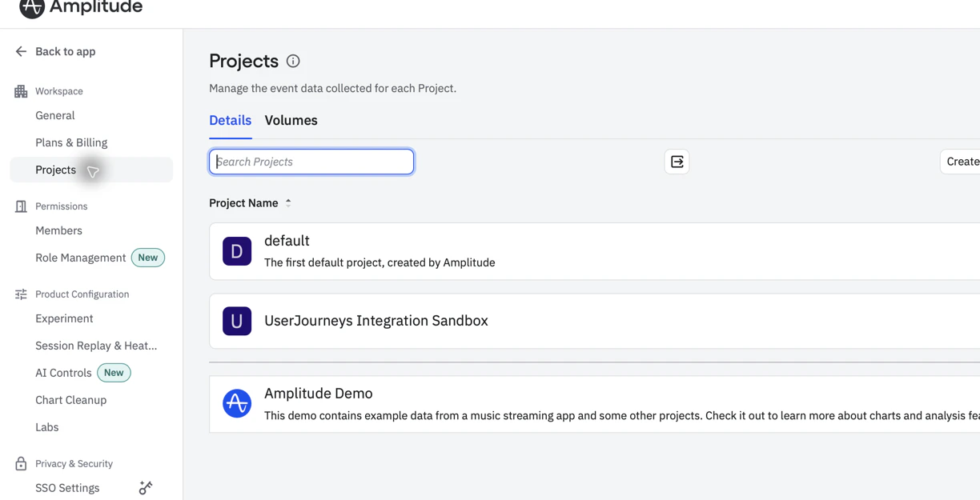The width and height of the screenshot is (980, 500).
Task: Click the Permissions section icon
Action: coord(21,206)
